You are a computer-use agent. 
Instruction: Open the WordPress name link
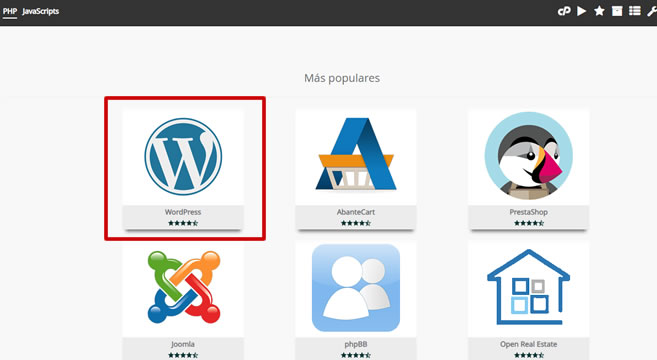[x=183, y=212]
